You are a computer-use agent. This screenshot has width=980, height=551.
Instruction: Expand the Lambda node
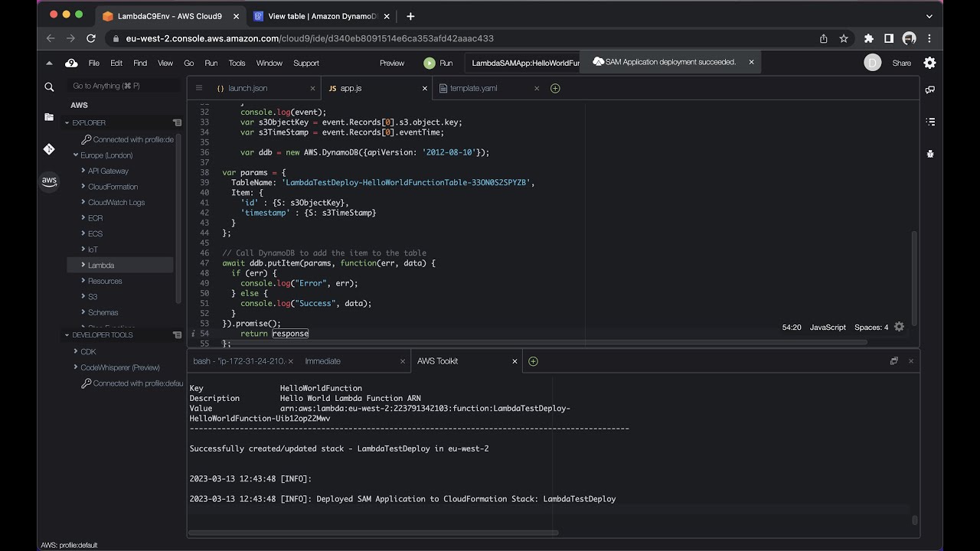click(83, 266)
